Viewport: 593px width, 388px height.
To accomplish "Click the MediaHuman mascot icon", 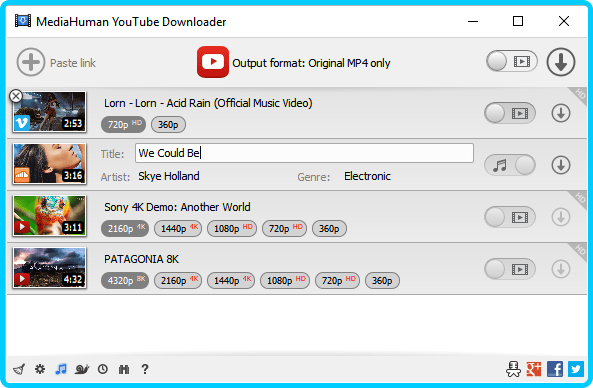I will click(x=513, y=369).
